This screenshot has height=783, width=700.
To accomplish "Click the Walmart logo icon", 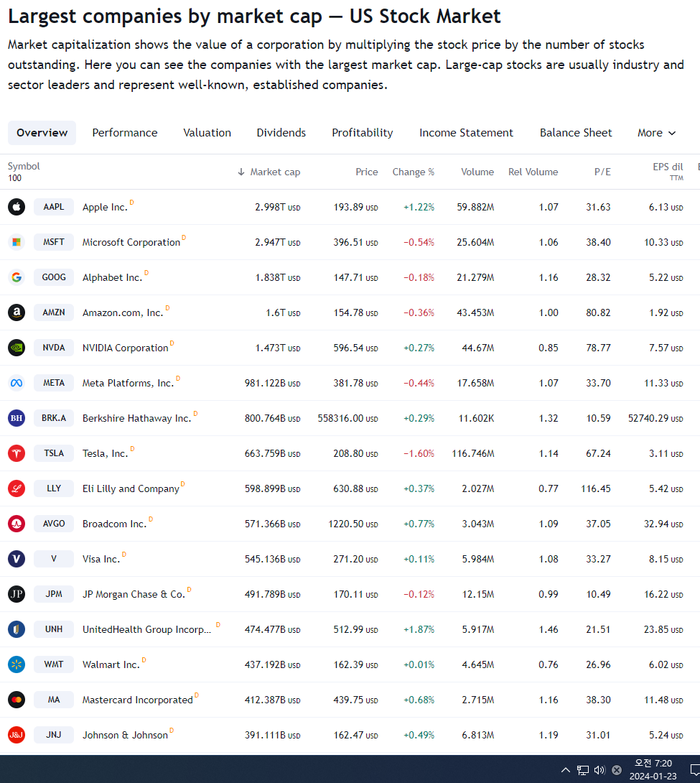I will (x=17, y=664).
